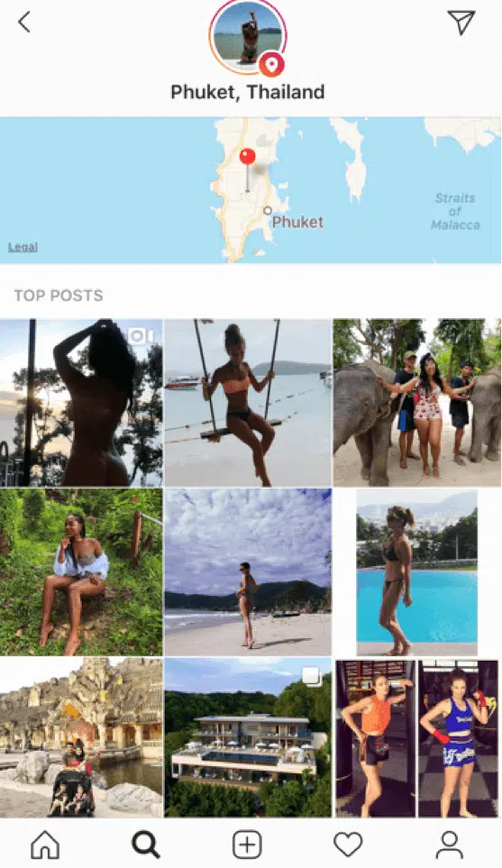This screenshot has width=502, height=868.
Task: Open the Phuket, Thailand title
Action: [x=248, y=91]
